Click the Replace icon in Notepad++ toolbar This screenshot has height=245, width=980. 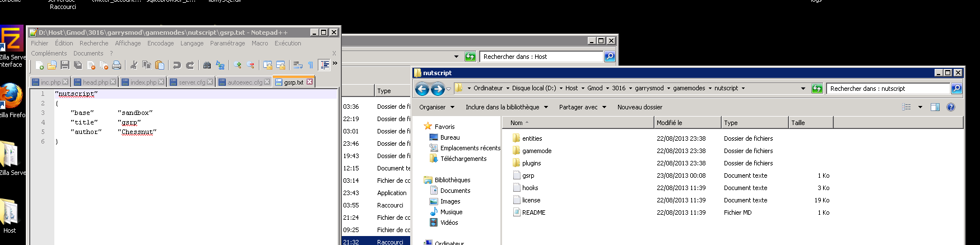point(220,66)
